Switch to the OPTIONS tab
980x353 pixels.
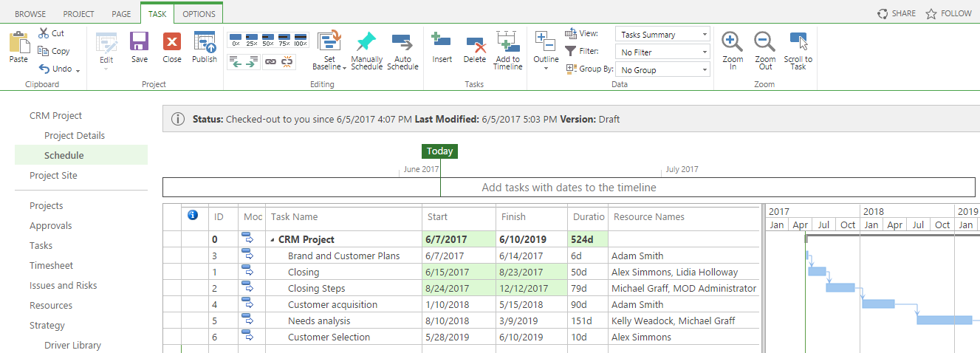click(199, 13)
